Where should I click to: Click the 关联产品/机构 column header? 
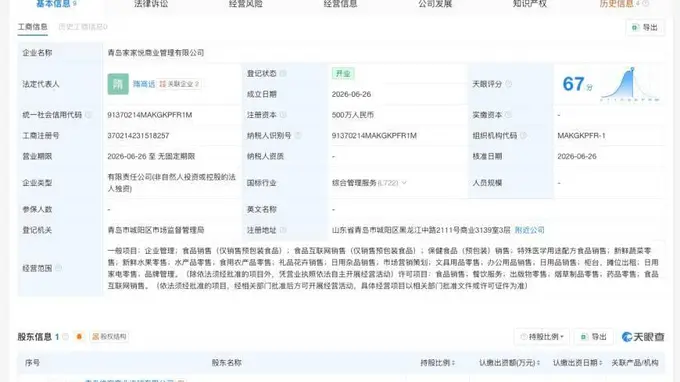click(635, 363)
